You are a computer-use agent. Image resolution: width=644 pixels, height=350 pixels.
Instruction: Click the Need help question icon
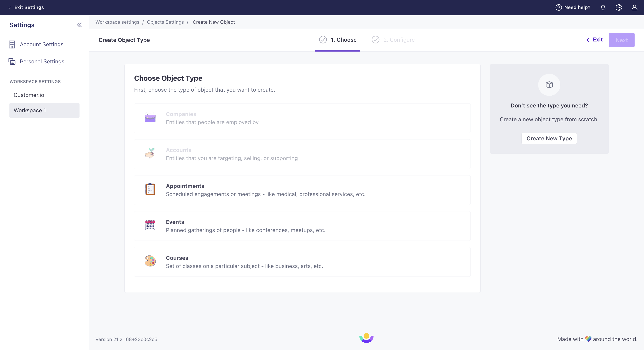click(559, 7)
